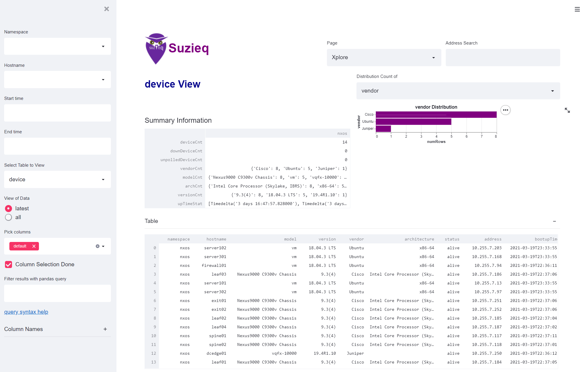Click the firewall01 hostname cell
Screen dimensions: 588x372
(x=214, y=266)
